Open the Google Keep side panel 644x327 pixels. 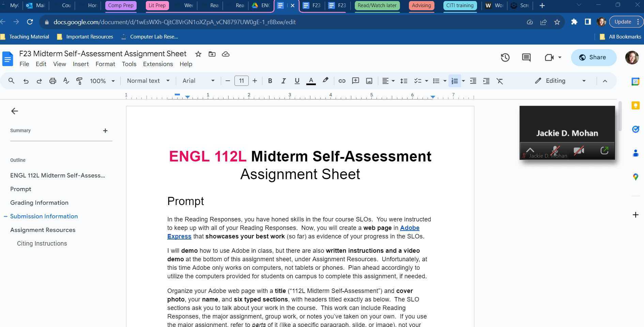[x=635, y=105]
